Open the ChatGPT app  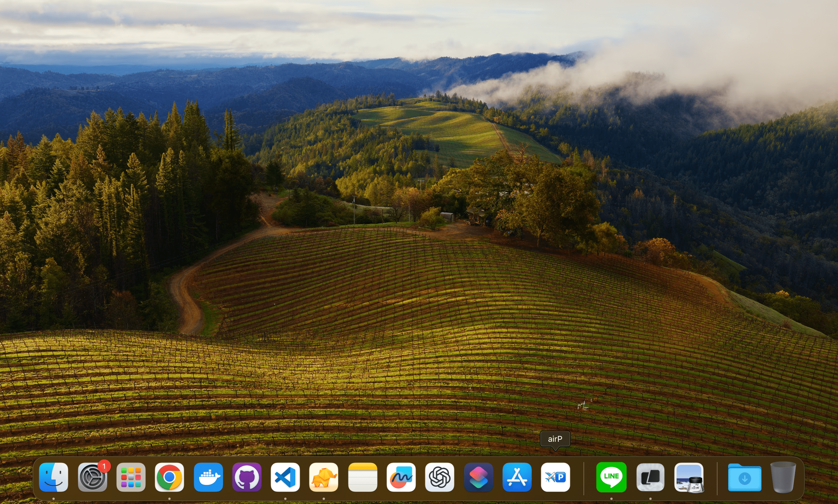(439, 477)
